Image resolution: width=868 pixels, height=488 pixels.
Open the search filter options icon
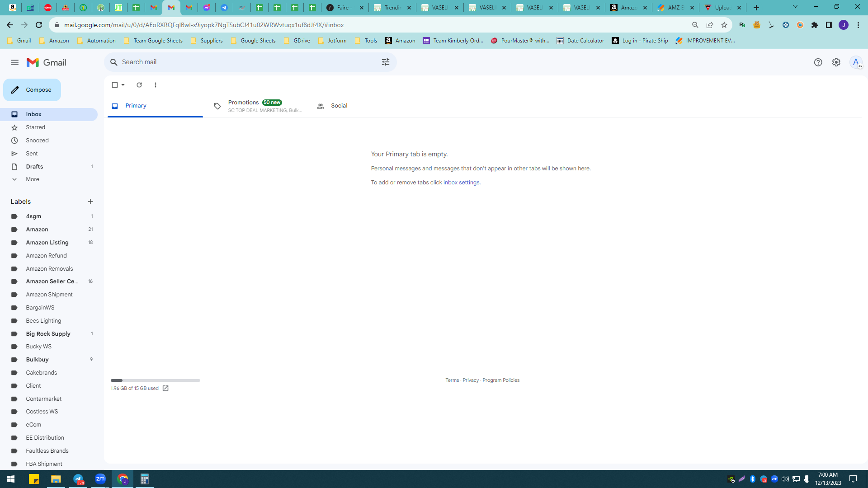[386, 62]
